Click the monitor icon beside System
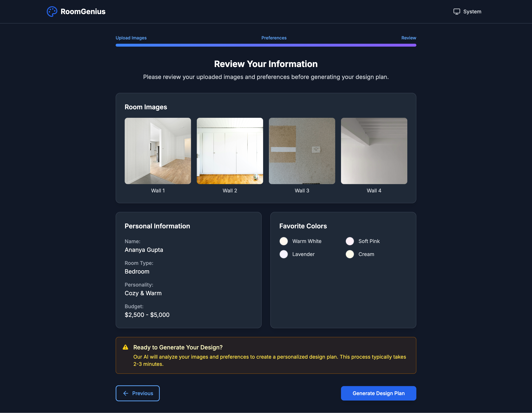532x413 pixels. (456, 11)
